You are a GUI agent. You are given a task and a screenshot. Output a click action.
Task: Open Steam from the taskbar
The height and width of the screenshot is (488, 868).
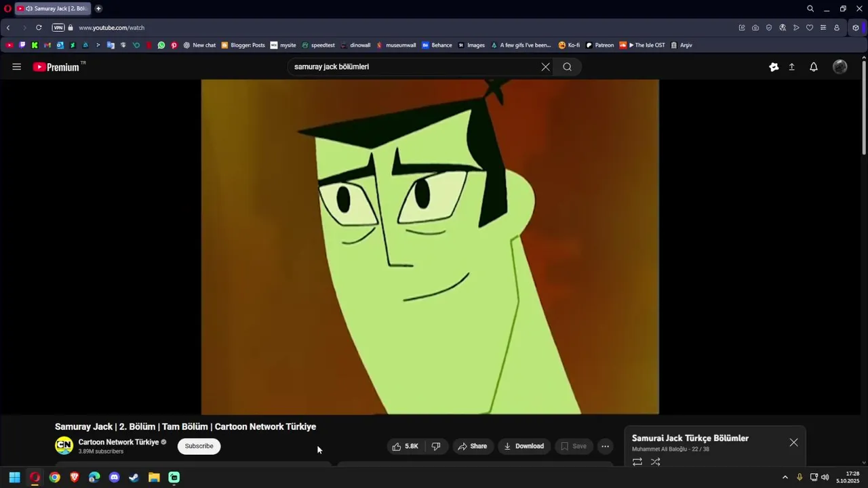coord(134,477)
